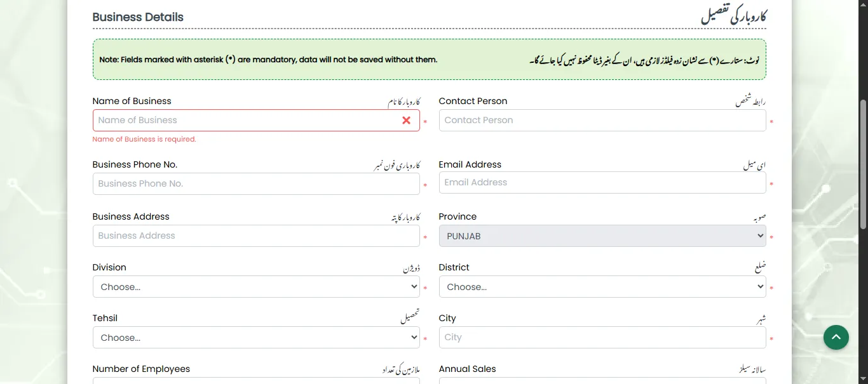Image resolution: width=868 pixels, height=384 pixels.
Task: Click the Email Address text box
Action: click(x=602, y=183)
